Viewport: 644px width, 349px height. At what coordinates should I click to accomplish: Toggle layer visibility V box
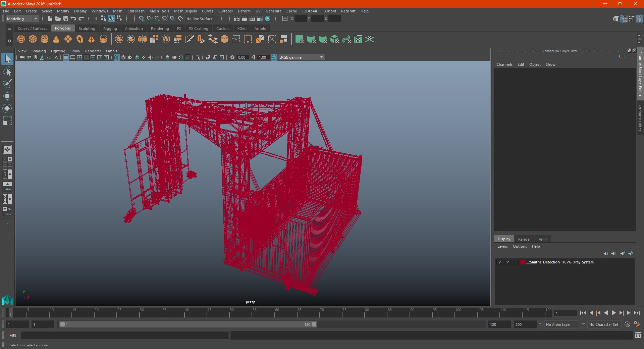[x=499, y=262]
